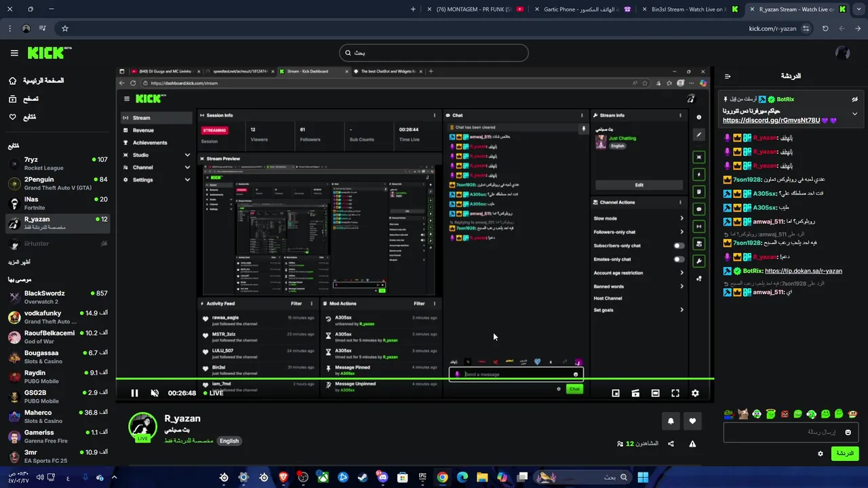
Task: Open recommended Maherco channel
Action: (x=58, y=416)
